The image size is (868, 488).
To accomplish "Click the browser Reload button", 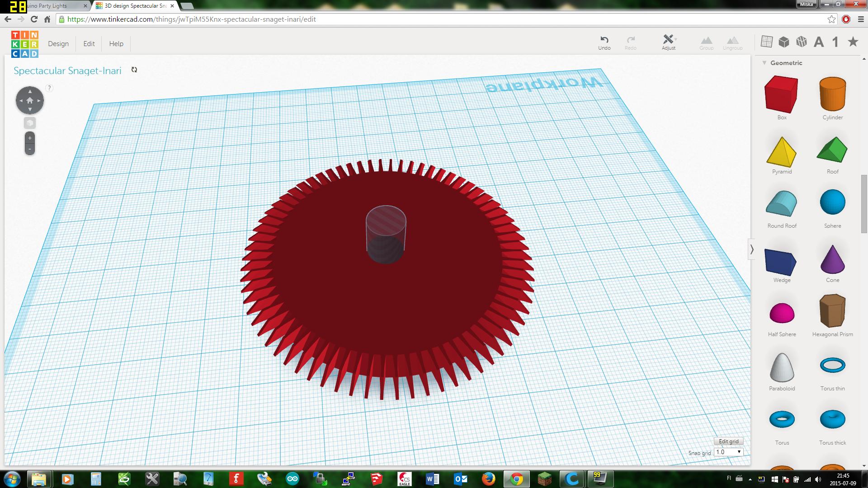I will (34, 19).
